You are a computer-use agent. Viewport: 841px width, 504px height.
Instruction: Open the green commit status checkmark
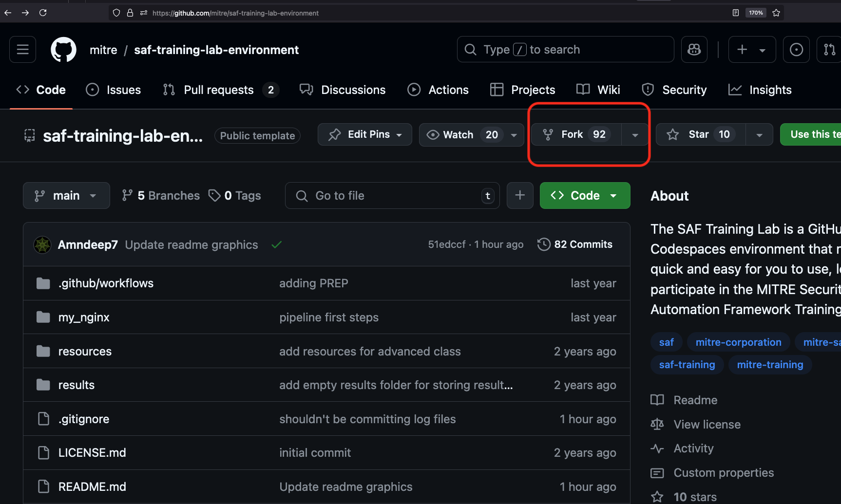pos(277,244)
